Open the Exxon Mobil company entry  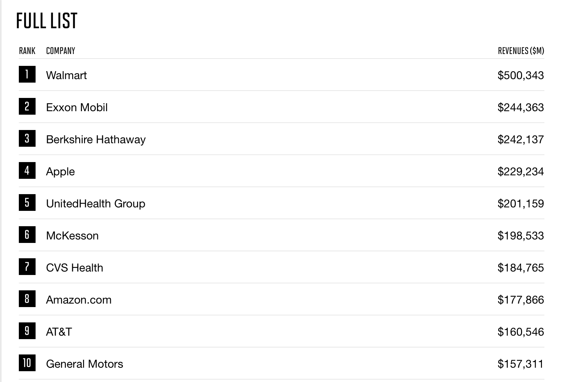[x=77, y=107]
